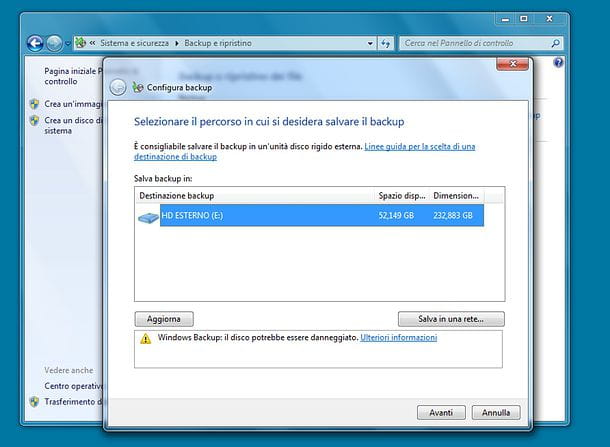610x447 pixels.
Task: Click the refresh icon beside the address bar
Action: point(385,43)
